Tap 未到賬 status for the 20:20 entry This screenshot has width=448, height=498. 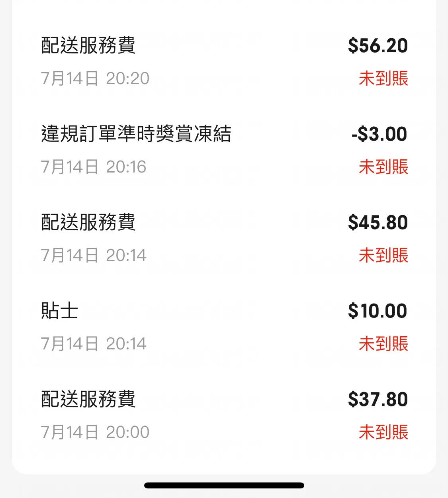[383, 78]
